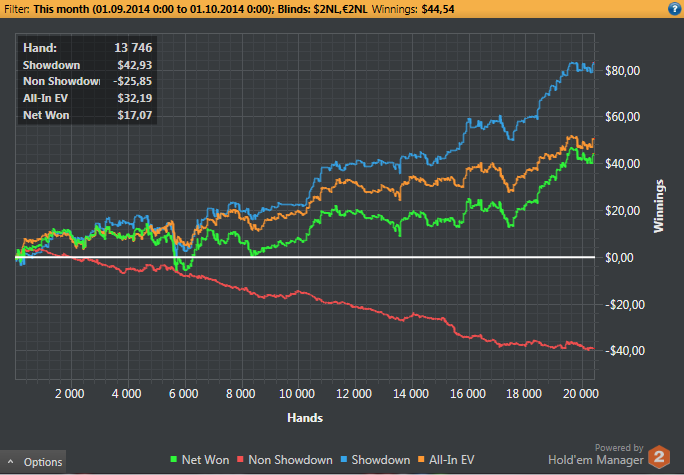Click the $80,00 axis label

point(622,71)
